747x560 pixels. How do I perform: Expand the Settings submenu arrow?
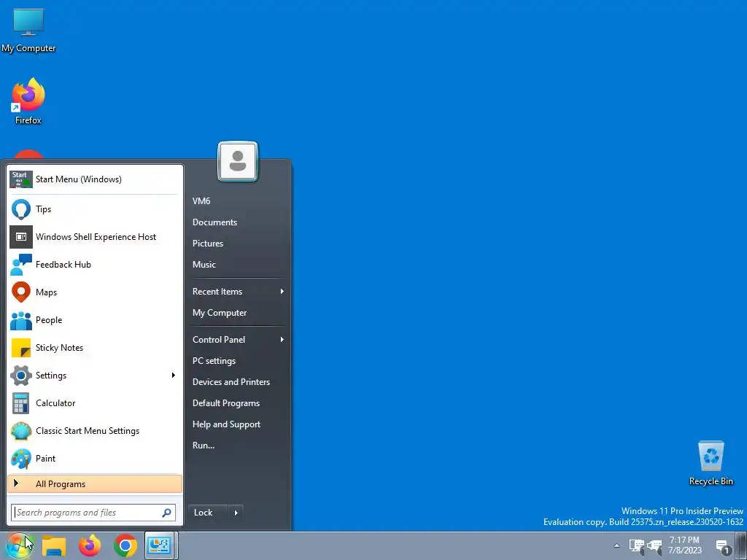174,376
